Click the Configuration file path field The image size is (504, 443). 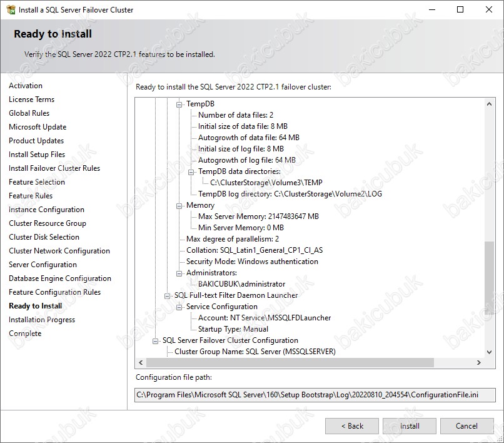[x=315, y=395]
